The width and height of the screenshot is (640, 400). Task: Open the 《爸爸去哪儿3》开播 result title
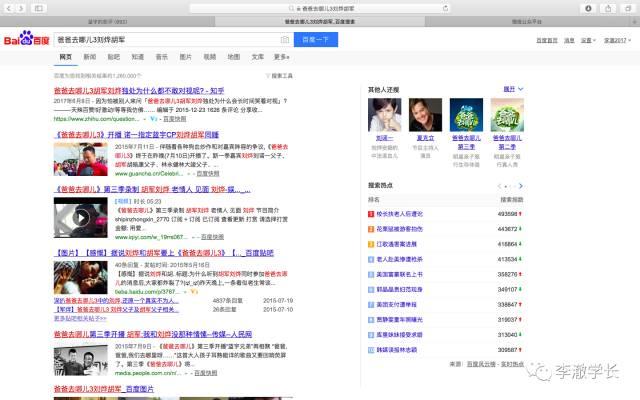pos(136,135)
